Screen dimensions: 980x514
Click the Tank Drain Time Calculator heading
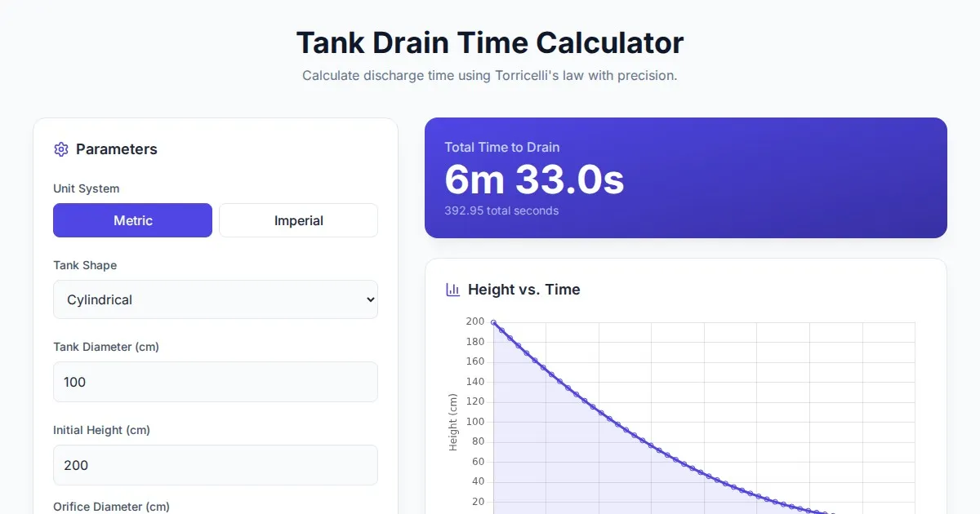point(490,42)
